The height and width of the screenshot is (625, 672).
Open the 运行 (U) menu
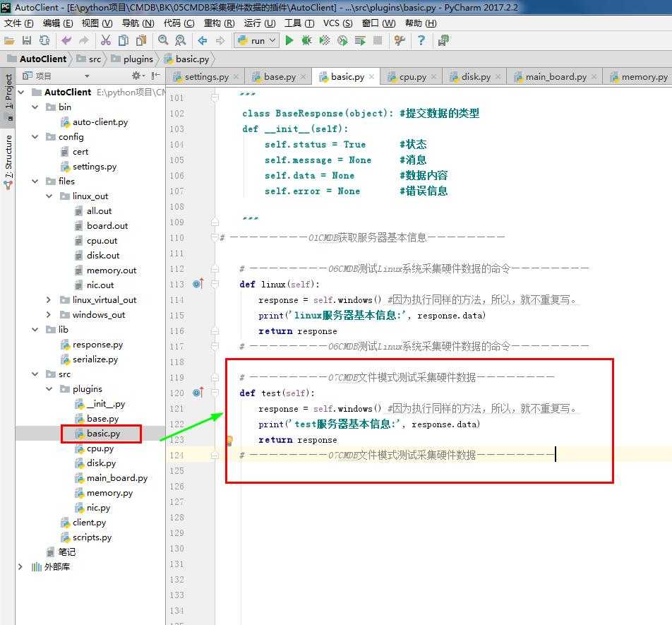260,23
